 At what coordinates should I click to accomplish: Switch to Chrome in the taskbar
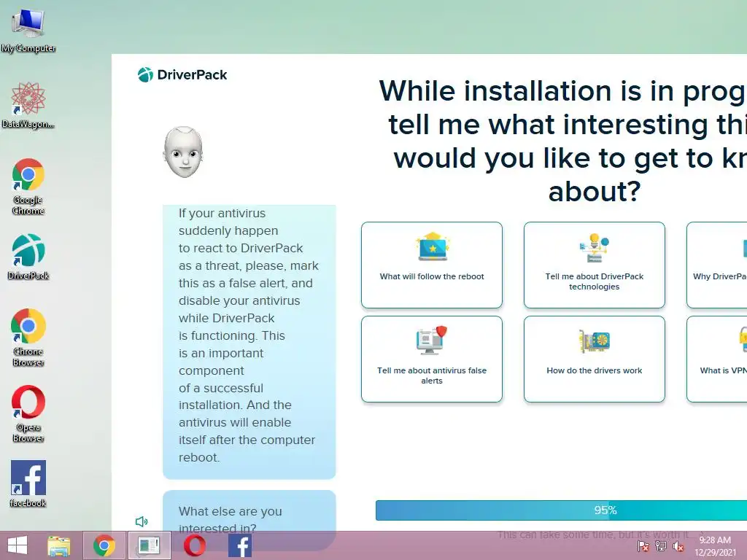(x=104, y=545)
